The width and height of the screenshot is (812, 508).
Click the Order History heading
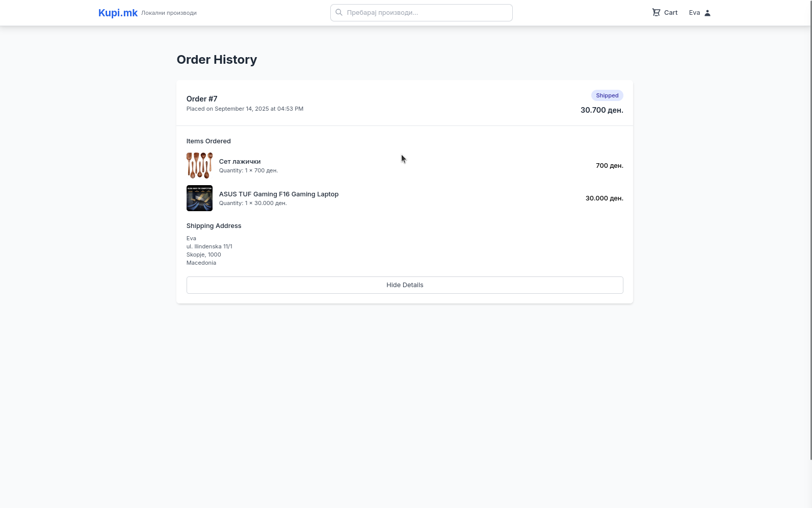coord(217,60)
